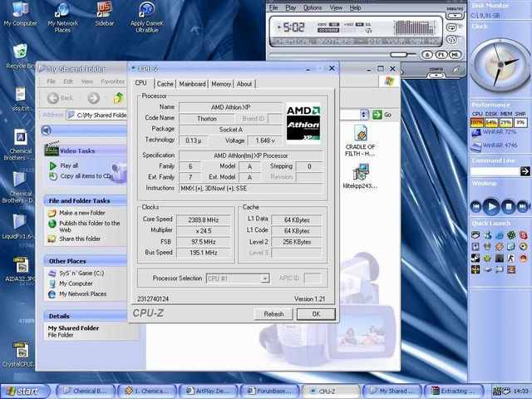Click the Core Speed value 2388.8 MHz
532x399 pixels.
(203, 219)
